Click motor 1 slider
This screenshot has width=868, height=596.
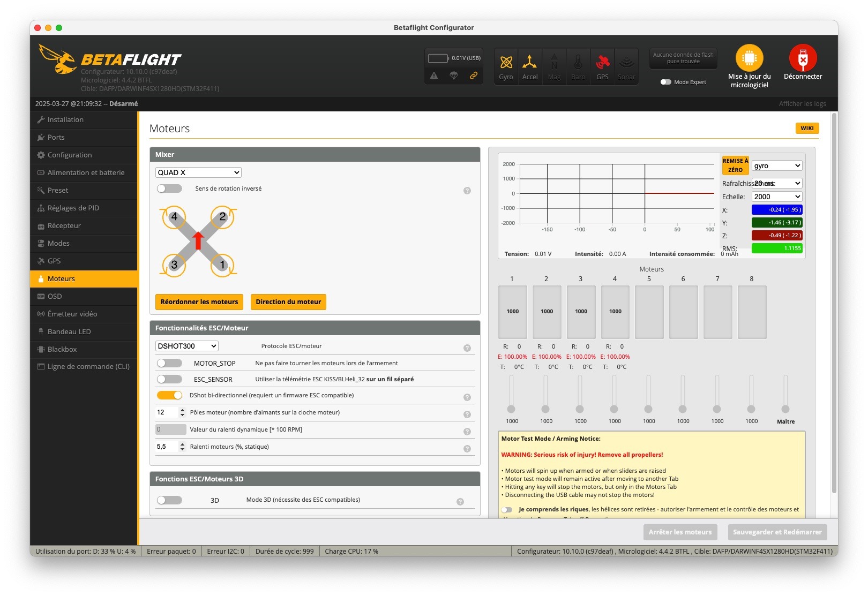[x=512, y=394]
